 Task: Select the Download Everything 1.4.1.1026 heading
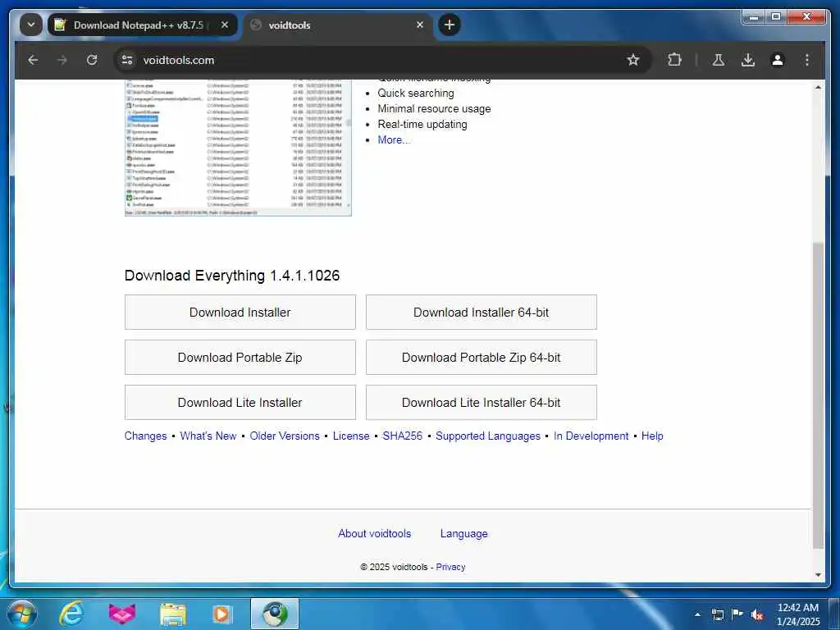coord(232,276)
